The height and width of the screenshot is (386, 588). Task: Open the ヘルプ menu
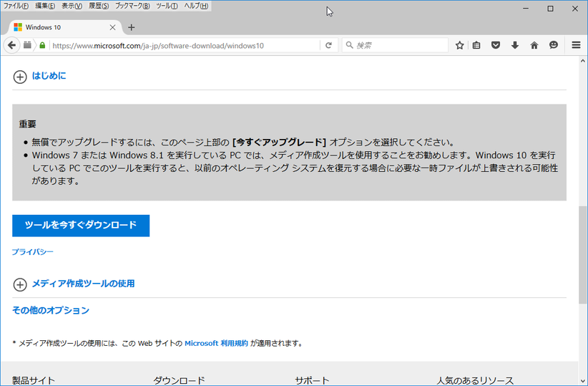[196, 6]
